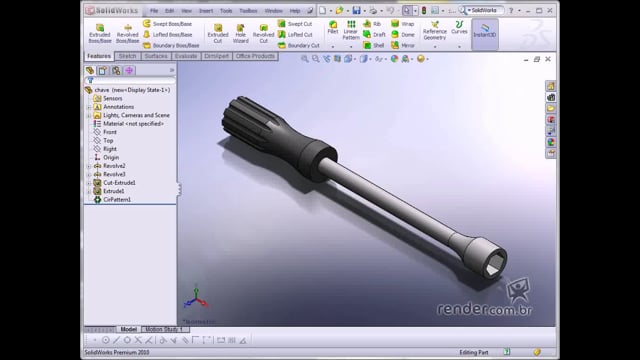Open Reference Geometry tool

435,31
